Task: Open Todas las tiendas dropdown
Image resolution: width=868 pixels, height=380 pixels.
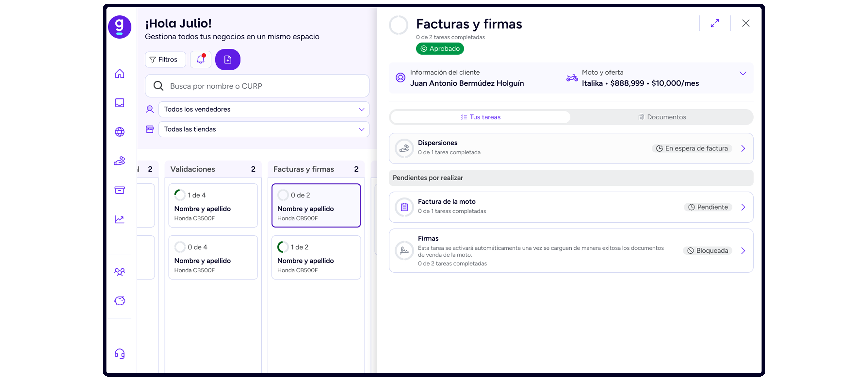Action: [x=264, y=129]
